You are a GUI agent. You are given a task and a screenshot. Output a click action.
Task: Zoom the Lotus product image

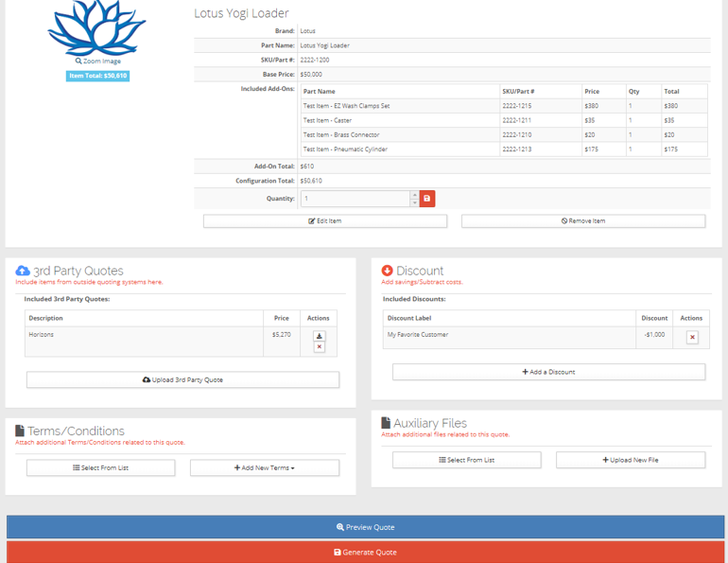tap(97, 61)
